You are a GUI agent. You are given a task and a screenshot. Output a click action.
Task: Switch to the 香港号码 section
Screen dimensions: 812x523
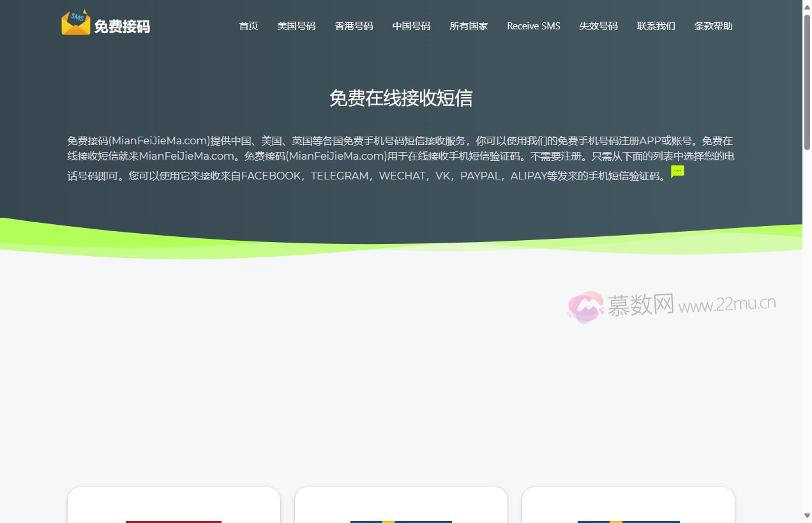[354, 26]
